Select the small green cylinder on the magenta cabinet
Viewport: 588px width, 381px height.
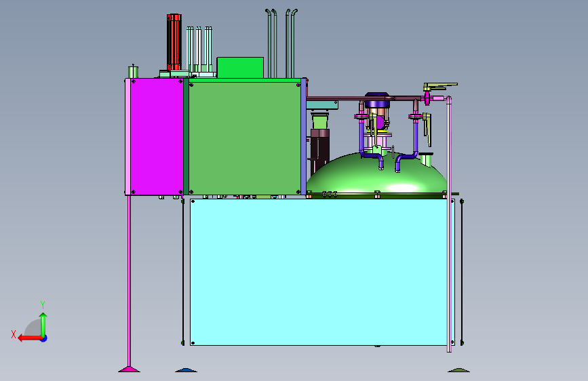pos(133,72)
